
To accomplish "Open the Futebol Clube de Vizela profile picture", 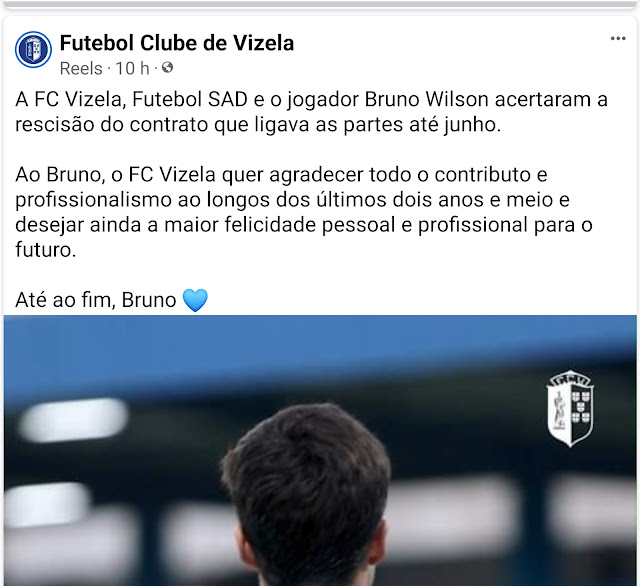I will coord(33,49).
